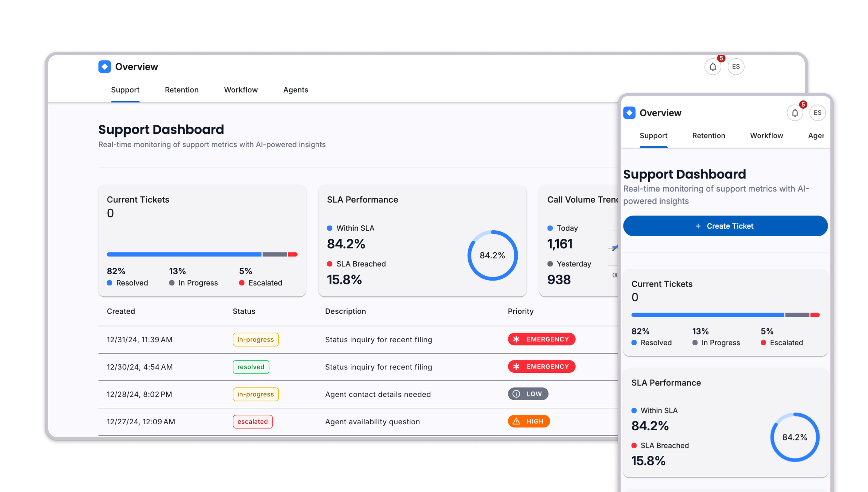The height and width of the screenshot is (492, 868).
Task: Click the EMERGENCY priority badge on first ticket
Action: [541, 339]
